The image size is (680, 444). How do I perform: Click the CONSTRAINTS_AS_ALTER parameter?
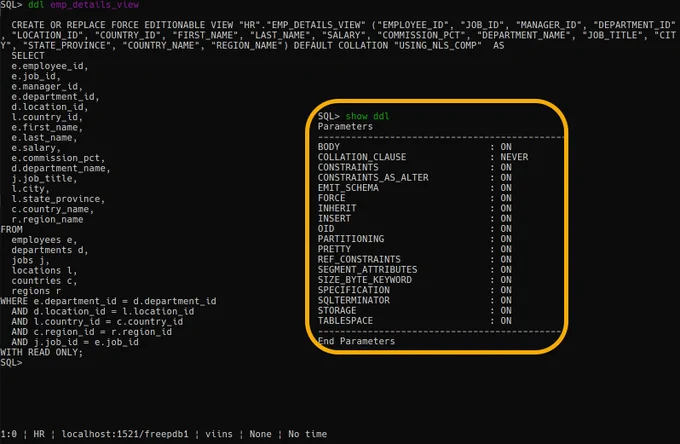pyautogui.click(x=373, y=177)
